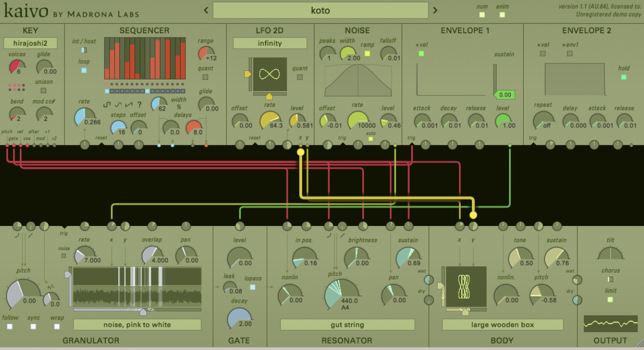Click the Envelope 1 attack knob

point(421,121)
